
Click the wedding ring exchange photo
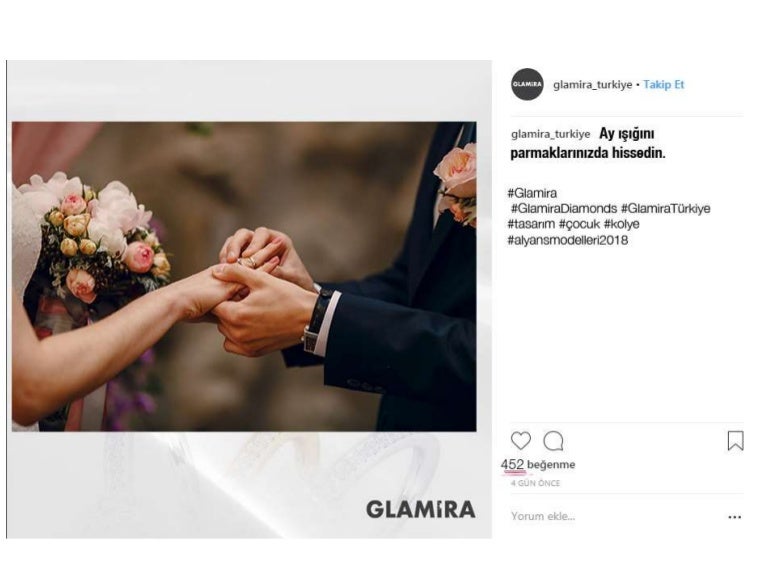point(244,276)
